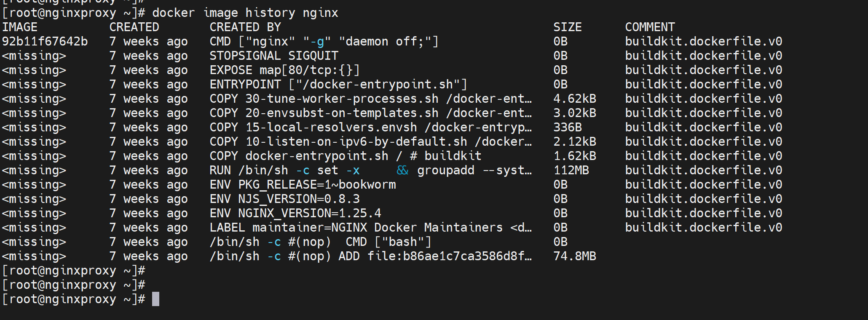The width and height of the screenshot is (868, 320).
Task: Click the terminal cursor at the last prompt
Action: (x=155, y=299)
